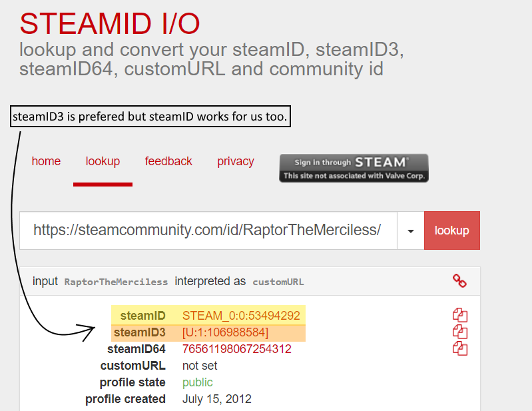Click the 'profile created' row label
This screenshot has height=411, width=532.
point(125,399)
